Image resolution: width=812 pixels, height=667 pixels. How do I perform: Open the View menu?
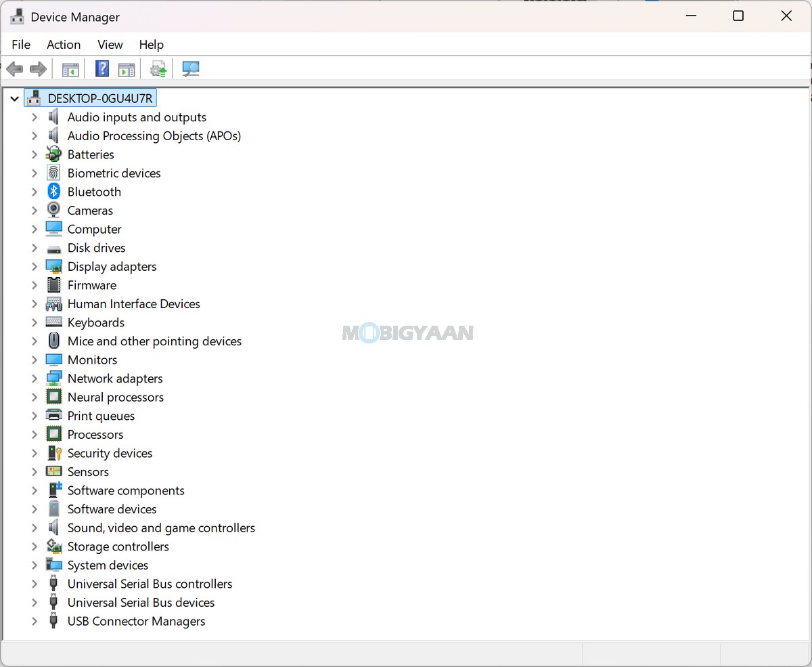point(110,45)
